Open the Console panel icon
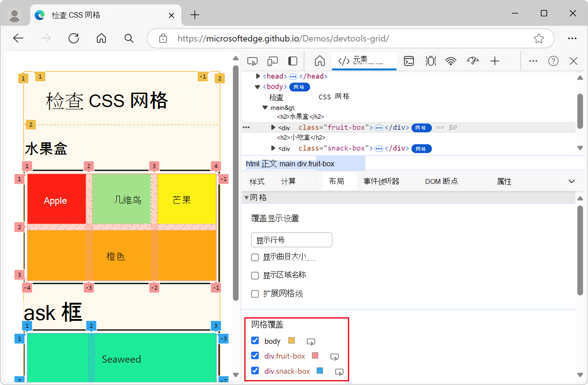 (x=408, y=61)
